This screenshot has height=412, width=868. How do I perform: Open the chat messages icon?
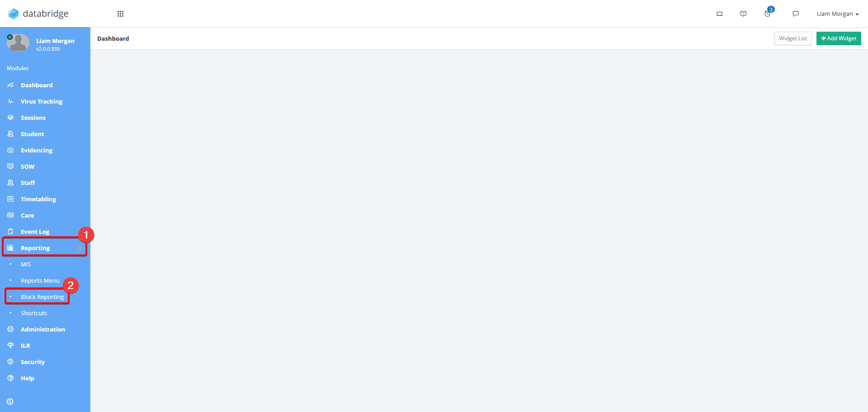click(x=796, y=14)
